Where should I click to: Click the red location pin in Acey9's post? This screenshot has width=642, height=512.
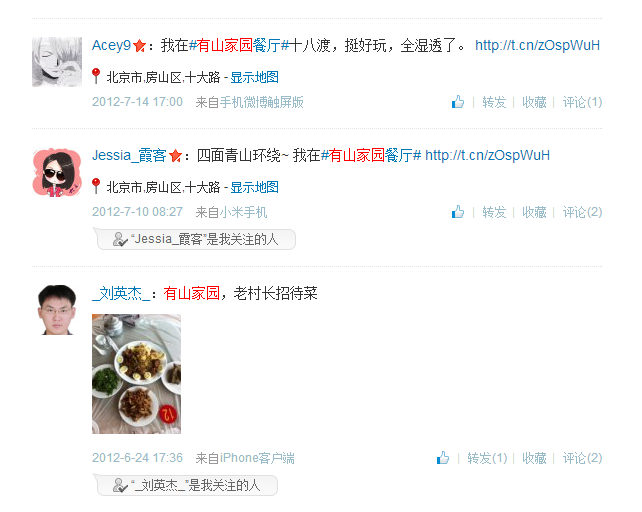96,76
